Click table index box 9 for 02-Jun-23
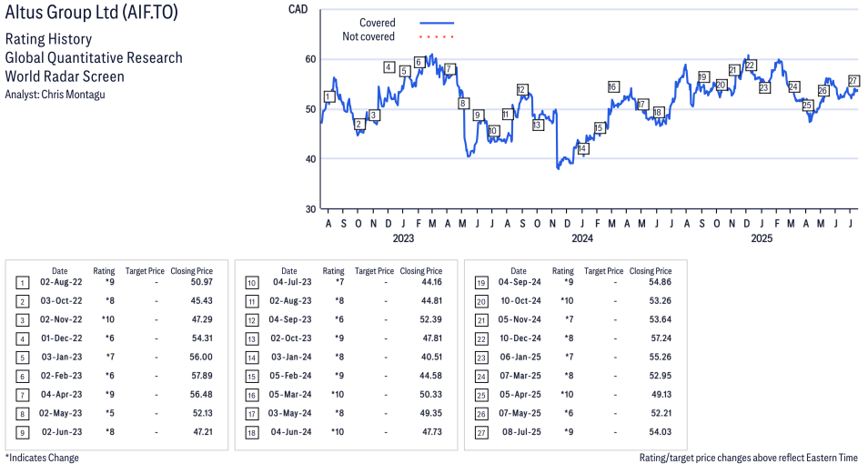 [x=22, y=432]
